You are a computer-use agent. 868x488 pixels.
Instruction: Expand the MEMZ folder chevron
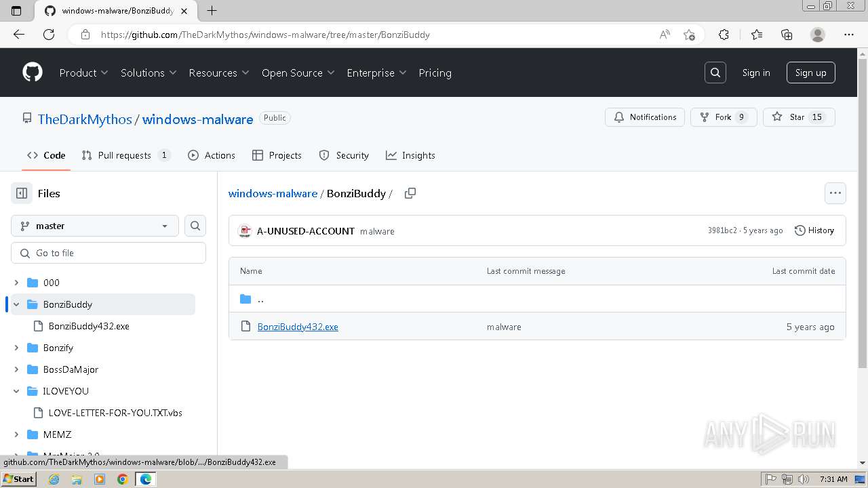tap(16, 434)
